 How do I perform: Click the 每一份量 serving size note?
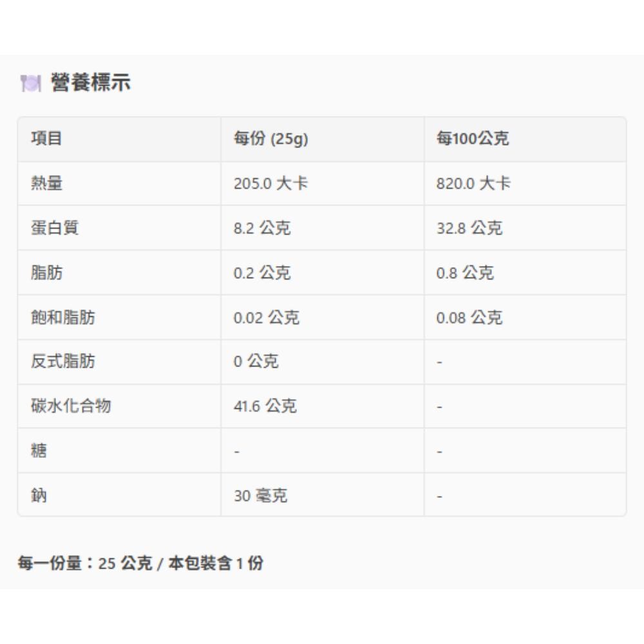(x=140, y=563)
